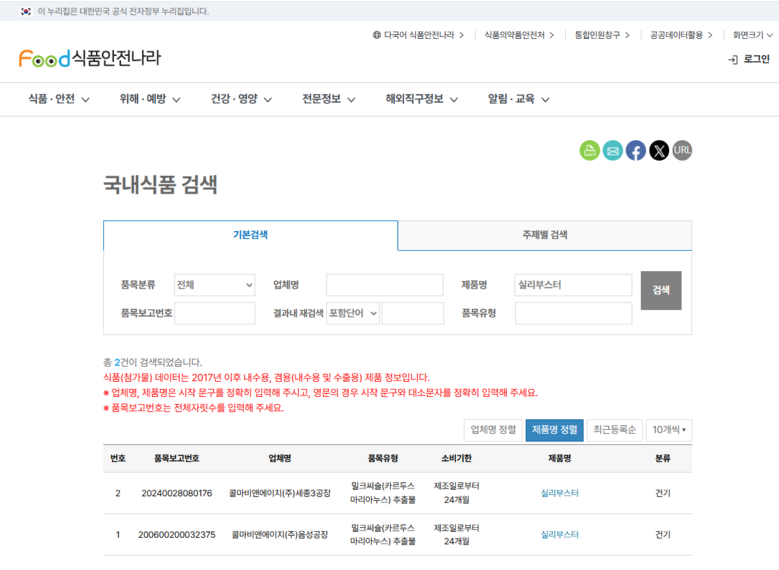Share the page via email icon
This screenshot has width=779, height=570.
pos(613,150)
